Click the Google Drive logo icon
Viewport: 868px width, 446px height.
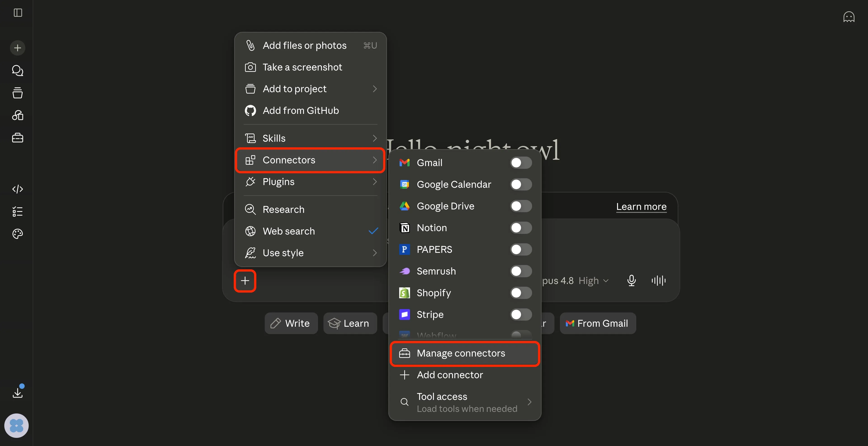[404, 206]
